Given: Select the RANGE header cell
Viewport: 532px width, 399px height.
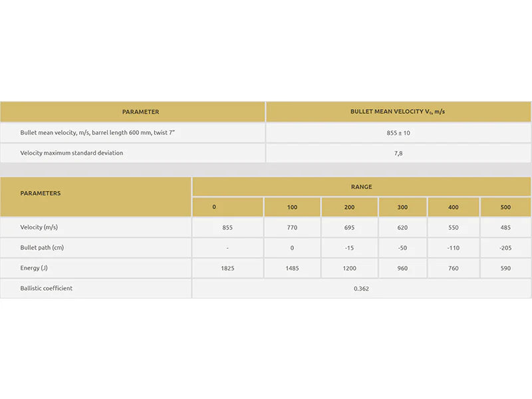Looking at the screenshot, I should (x=361, y=187).
